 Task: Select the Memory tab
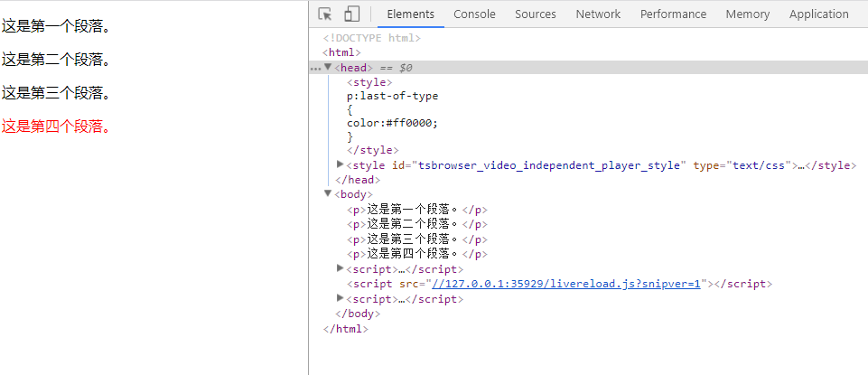click(x=747, y=14)
